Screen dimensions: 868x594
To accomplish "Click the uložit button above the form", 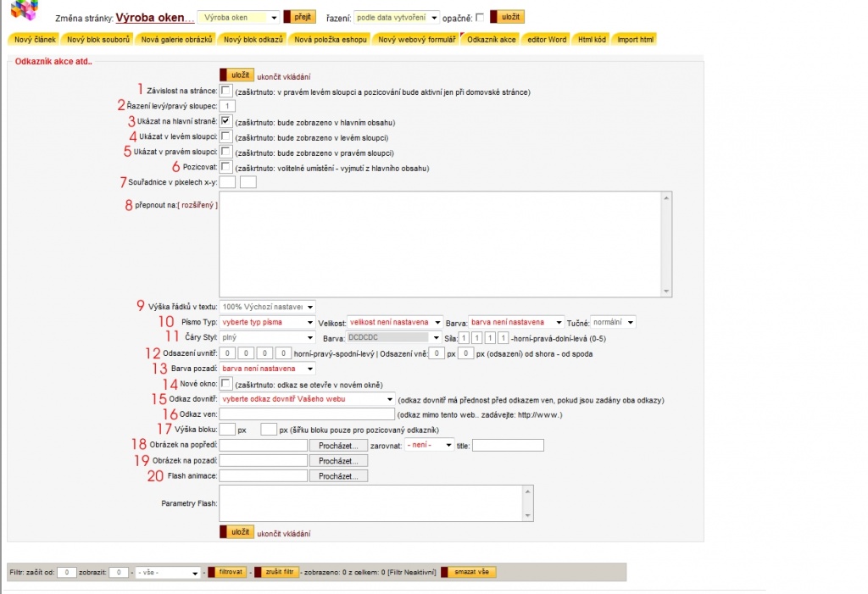I will point(237,75).
